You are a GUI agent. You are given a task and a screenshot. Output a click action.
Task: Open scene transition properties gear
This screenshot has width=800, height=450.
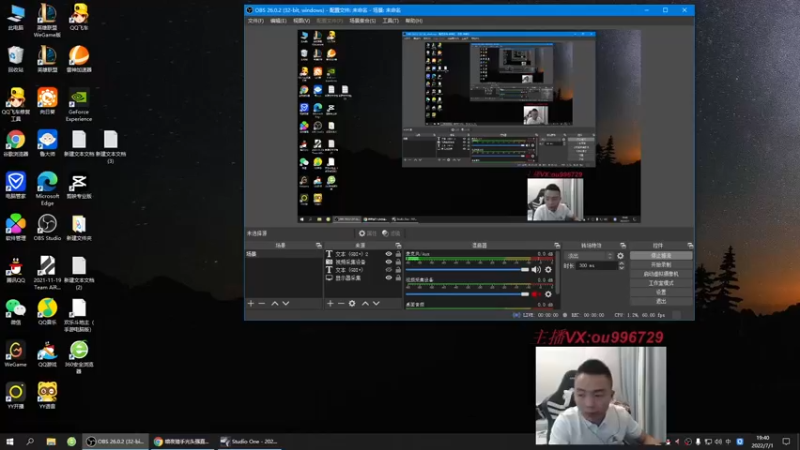pyautogui.click(x=620, y=256)
